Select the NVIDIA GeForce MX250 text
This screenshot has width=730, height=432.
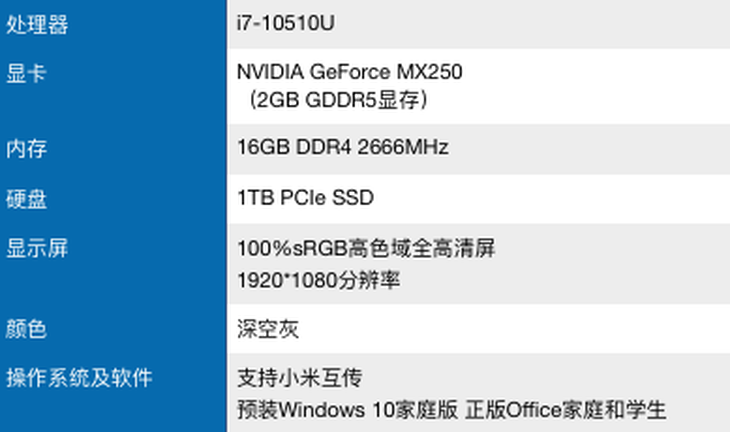pyautogui.click(x=350, y=72)
